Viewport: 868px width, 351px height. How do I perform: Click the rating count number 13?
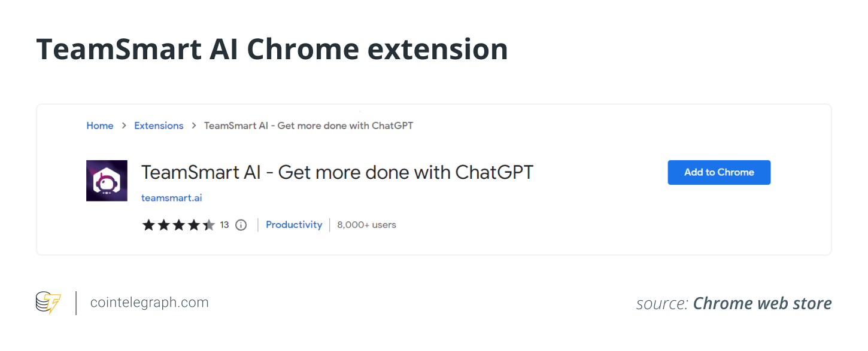coord(224,225)
